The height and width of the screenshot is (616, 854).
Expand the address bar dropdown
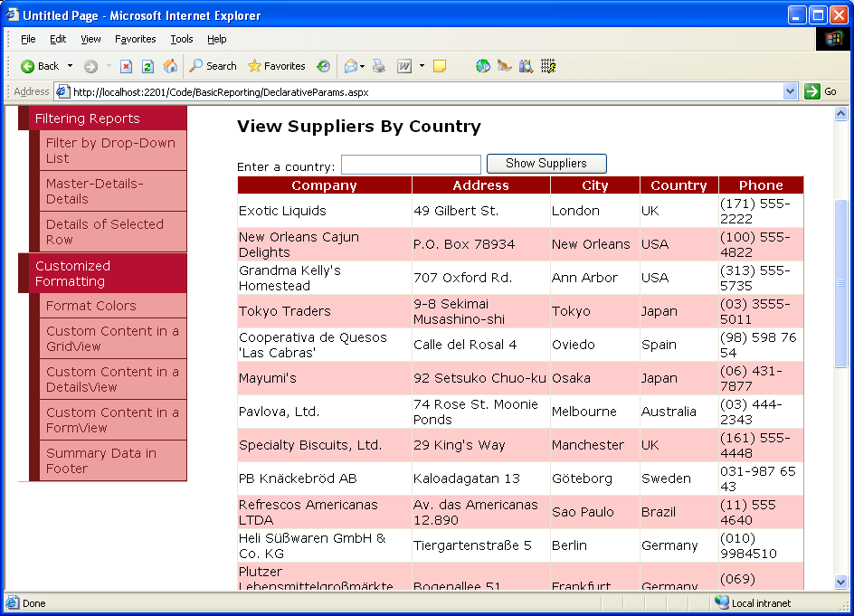[x=790, y=91]
